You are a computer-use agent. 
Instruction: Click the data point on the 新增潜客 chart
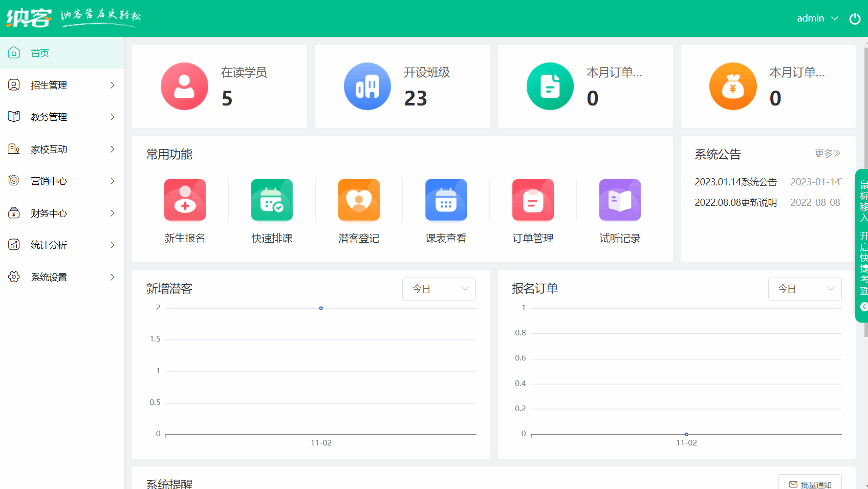[x=321, y=308]
